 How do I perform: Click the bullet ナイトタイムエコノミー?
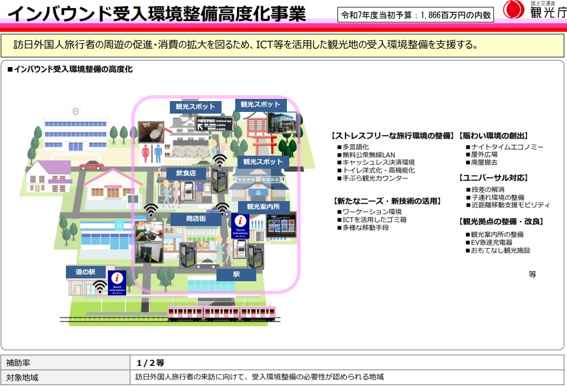[505, 147]
